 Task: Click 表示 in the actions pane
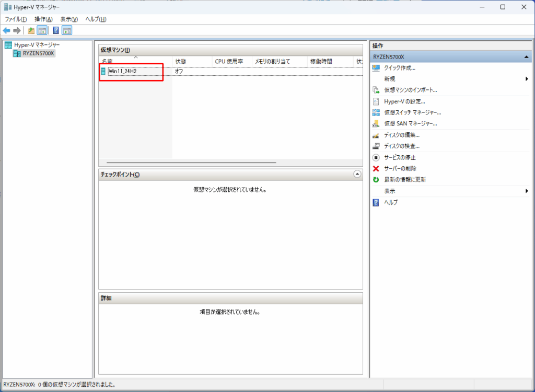[x=390, y=191]
